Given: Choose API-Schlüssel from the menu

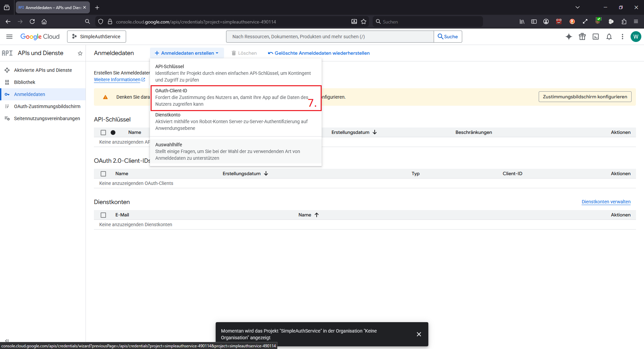Looking at the screenshot, I should coord(236,73).
